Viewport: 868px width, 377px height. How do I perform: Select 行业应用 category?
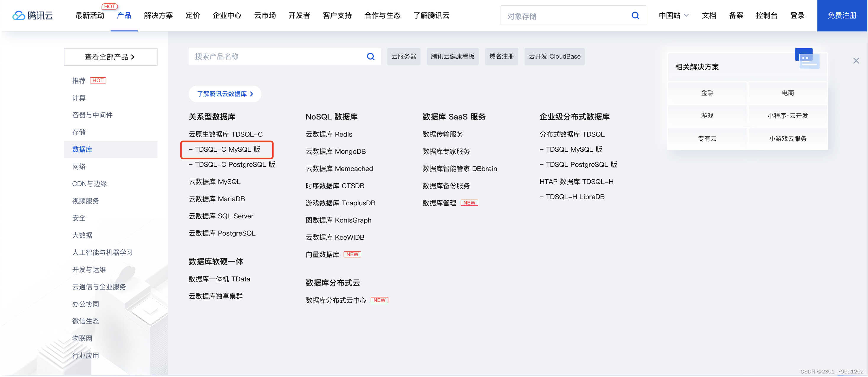click(85, 356)
